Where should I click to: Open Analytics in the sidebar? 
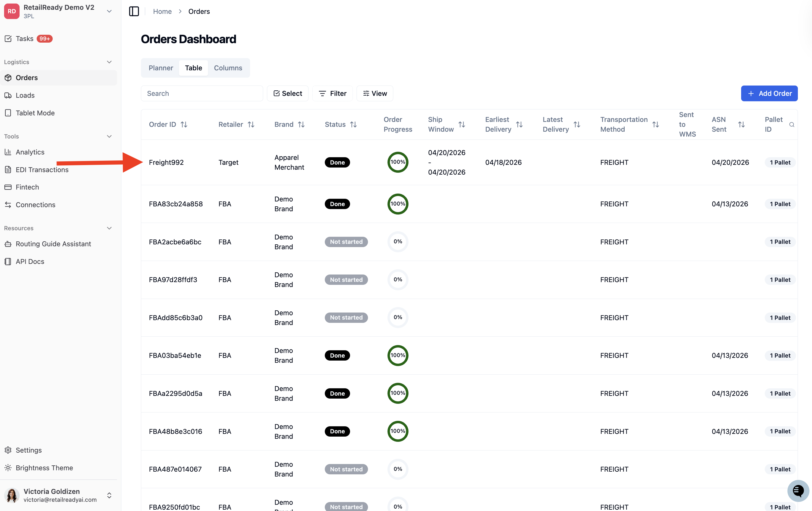click(30, 152)
